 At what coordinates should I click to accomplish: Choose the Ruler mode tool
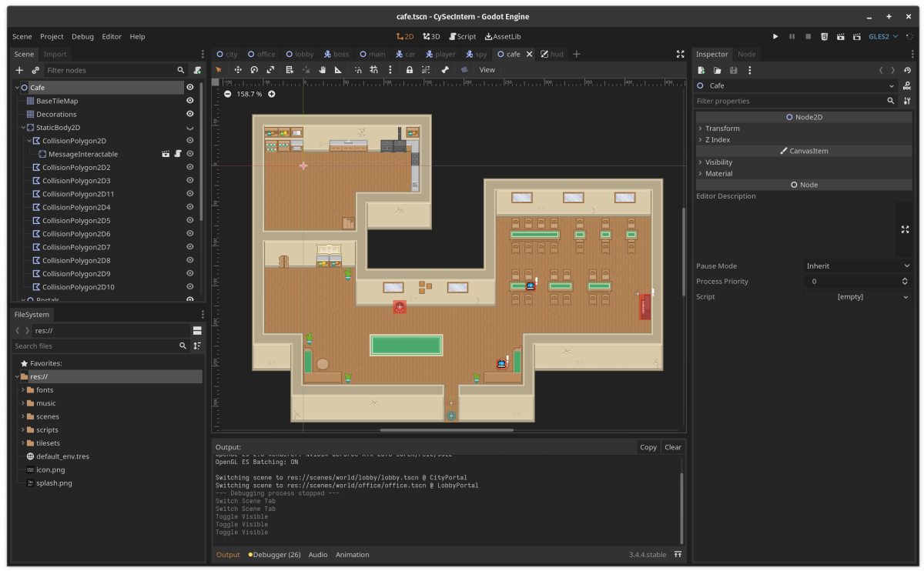pyautogui.click(x=339, y=70)
